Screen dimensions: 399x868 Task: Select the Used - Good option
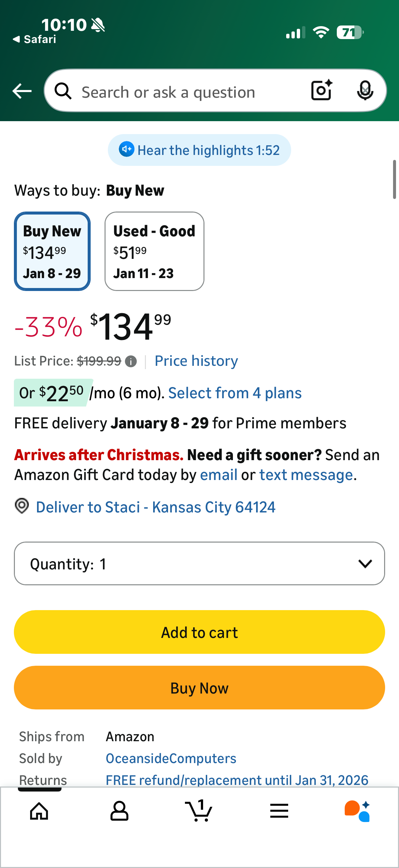[x=154, y=251]
